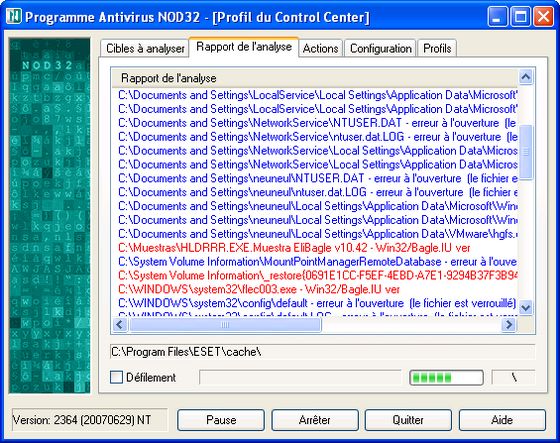Click the NOD32 title bar app icon

click(14, 16)
